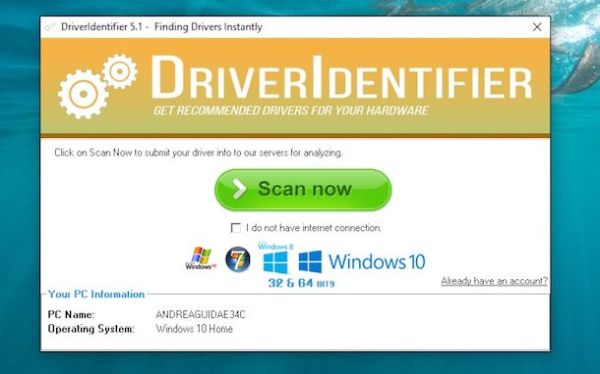Click 'Click on Scan Now to submit' instruction text

point(198,153)
